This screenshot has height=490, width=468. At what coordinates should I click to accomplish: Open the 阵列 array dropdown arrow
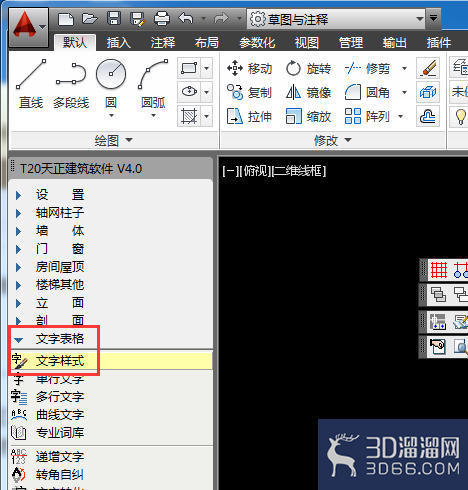[x=401, y=116]
